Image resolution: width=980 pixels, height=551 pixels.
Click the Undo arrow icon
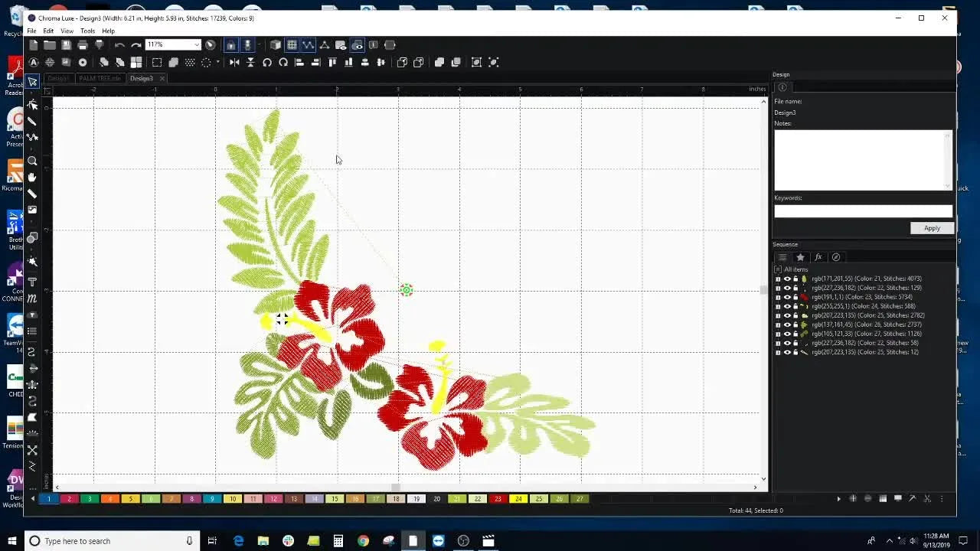click(119, 44)
